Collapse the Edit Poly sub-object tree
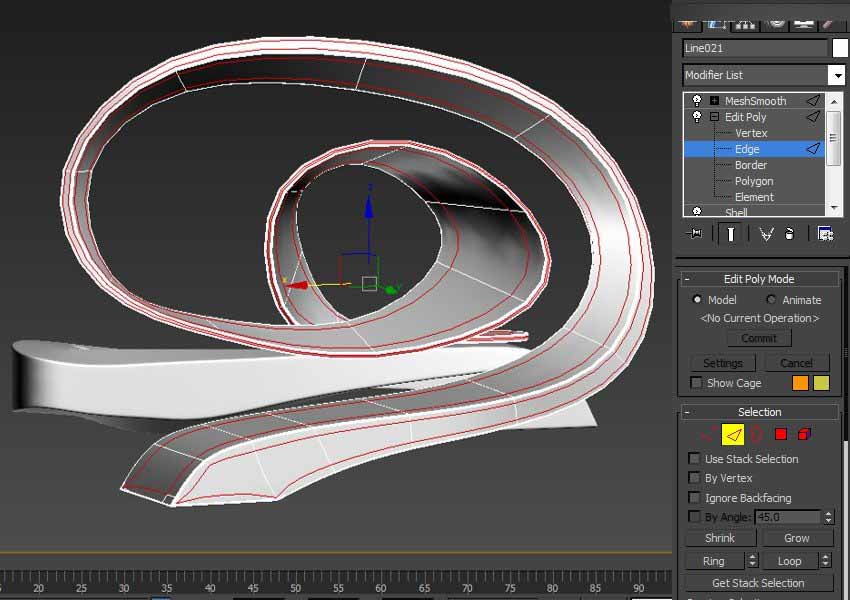The width and height of the screenshot is (850, 600). [x=714, y=117]
